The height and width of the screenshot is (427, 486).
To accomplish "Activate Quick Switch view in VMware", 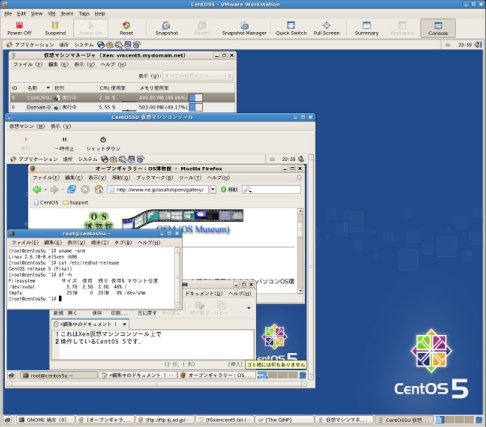I will [291, 28].
